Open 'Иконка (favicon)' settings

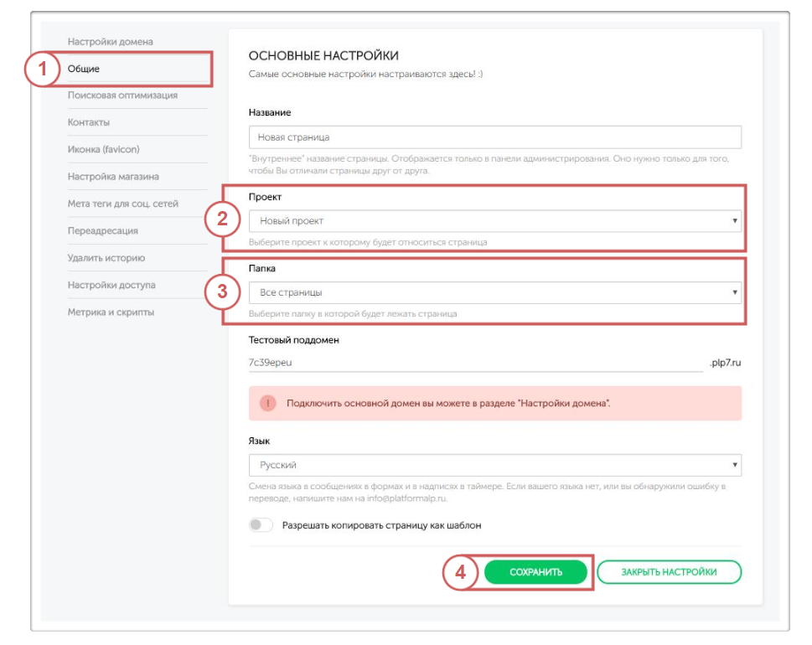click(x=104, y=149)
